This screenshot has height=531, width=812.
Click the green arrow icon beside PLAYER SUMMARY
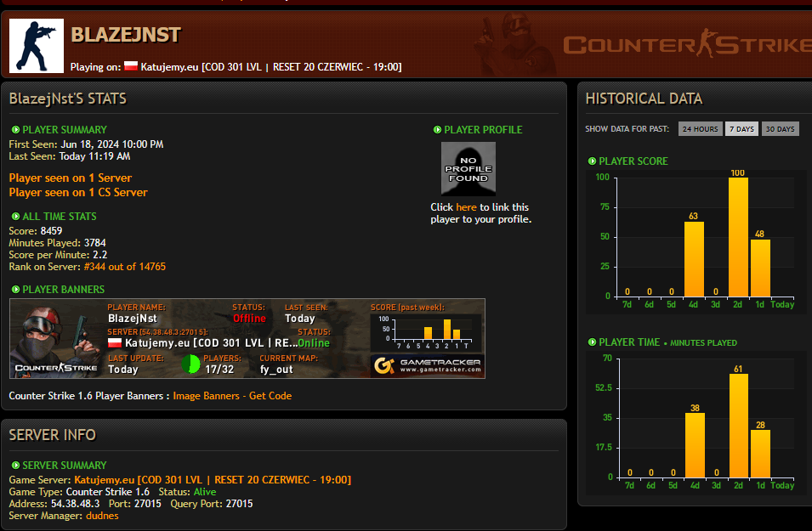pyautogui.click(x=15, y=130)
